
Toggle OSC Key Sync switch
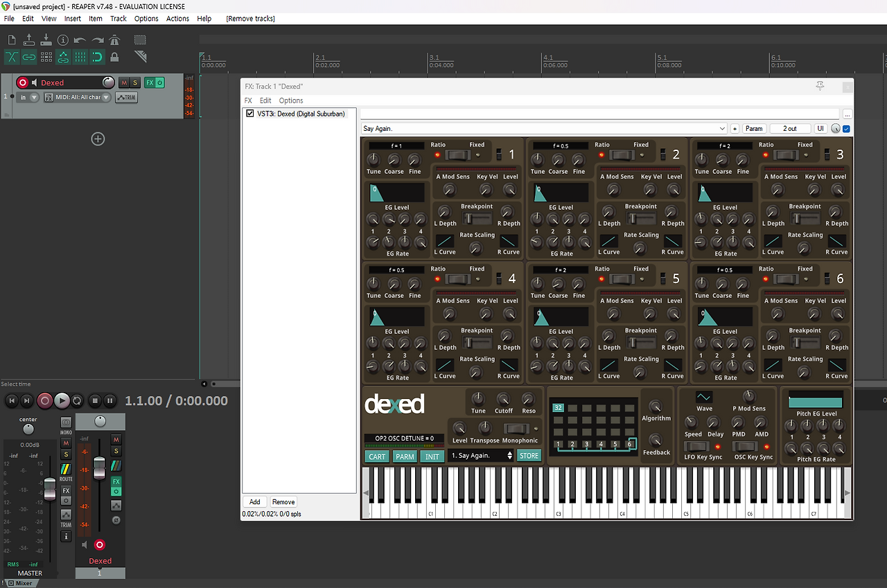(746, 447)
